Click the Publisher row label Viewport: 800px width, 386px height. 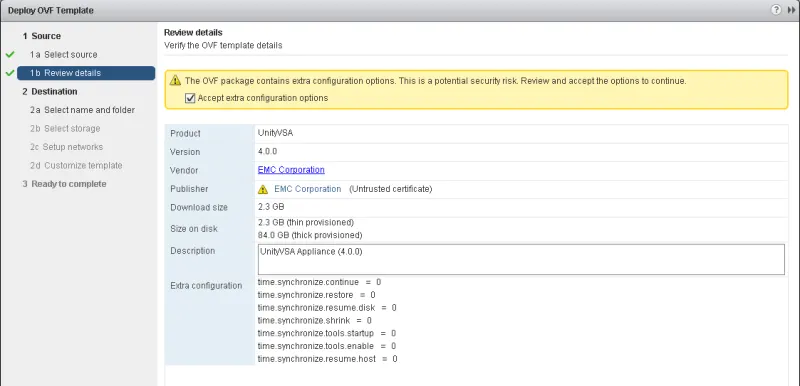click(x=189, y=189)
